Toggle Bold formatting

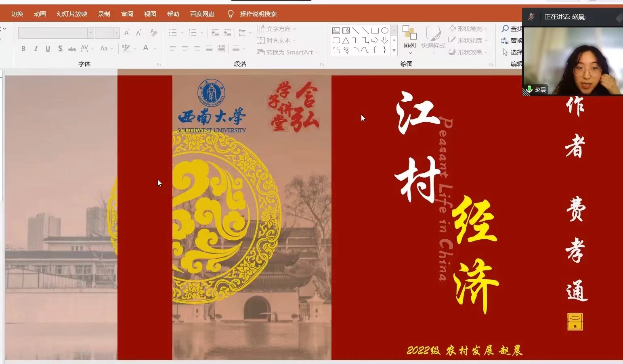pyautogui.click(x=23, y=48)
